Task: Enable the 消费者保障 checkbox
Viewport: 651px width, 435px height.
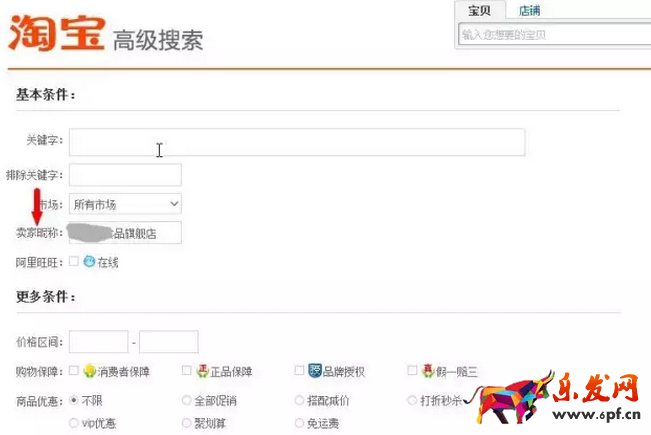Action: coord(73,371)
